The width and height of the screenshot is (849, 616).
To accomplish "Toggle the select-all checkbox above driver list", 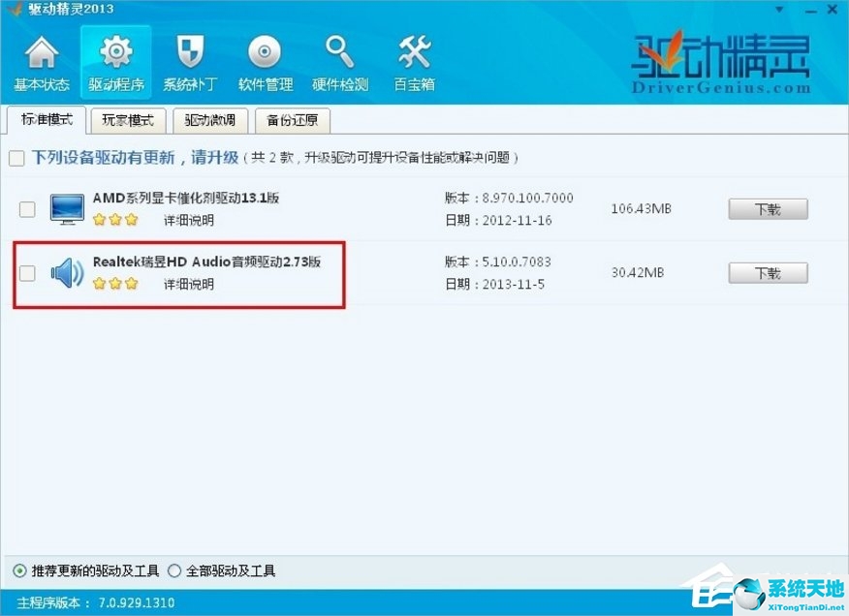I will tap(16, 157).
